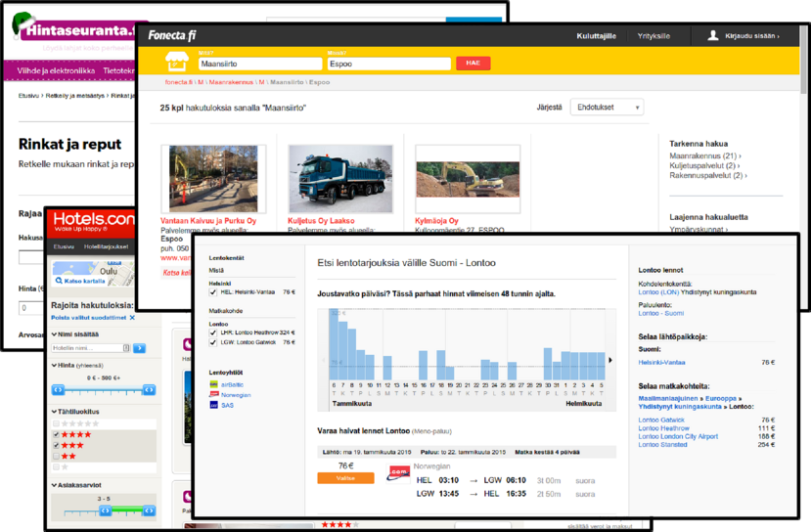Check the five-star rating checkbox in Hotels.com
Viewport: 811px width, 532px height.
click(x=56, y=423)
